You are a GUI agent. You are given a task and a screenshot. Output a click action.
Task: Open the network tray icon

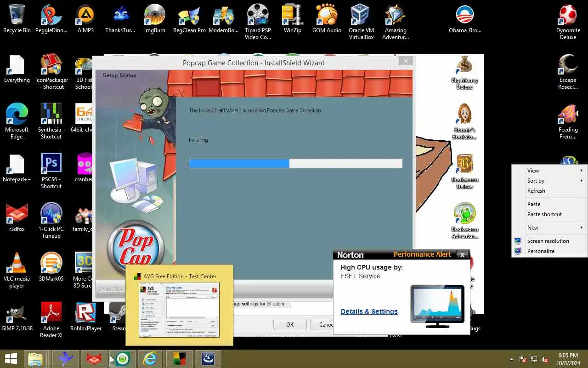[x=534, y=359]
